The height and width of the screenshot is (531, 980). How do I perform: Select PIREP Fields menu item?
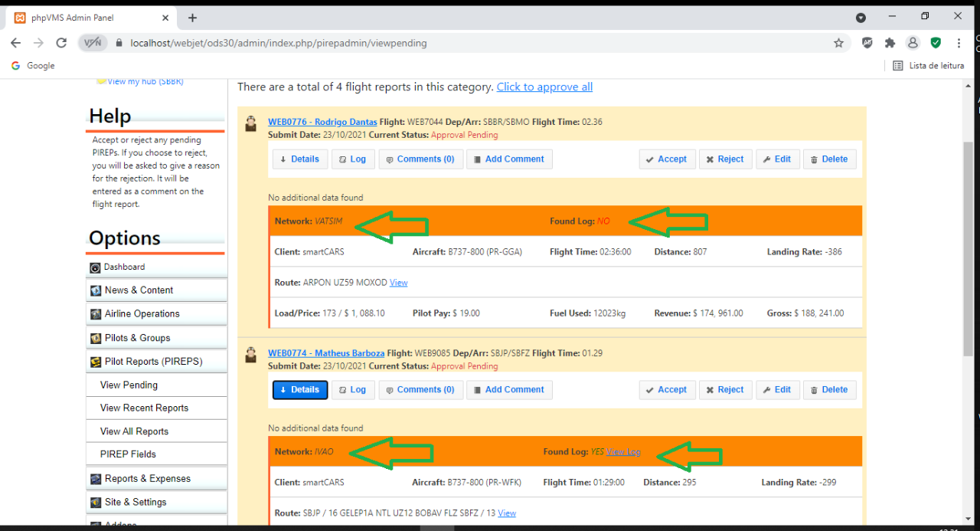(x=128, y=454)
